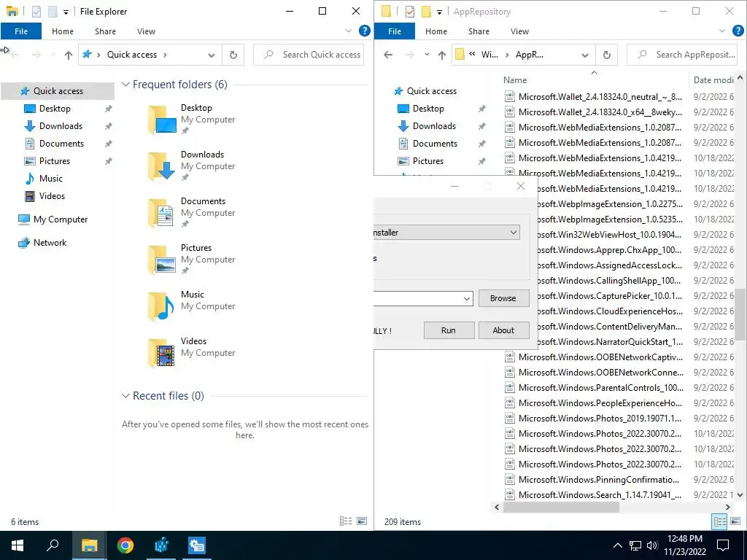Switch to large icons view in AppRepository

pos(735,521)
